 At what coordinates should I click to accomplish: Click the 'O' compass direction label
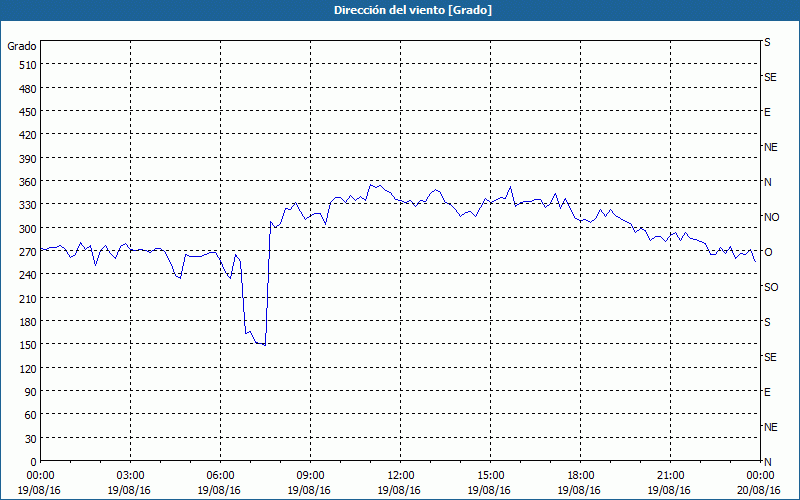(x=767, y=252)
